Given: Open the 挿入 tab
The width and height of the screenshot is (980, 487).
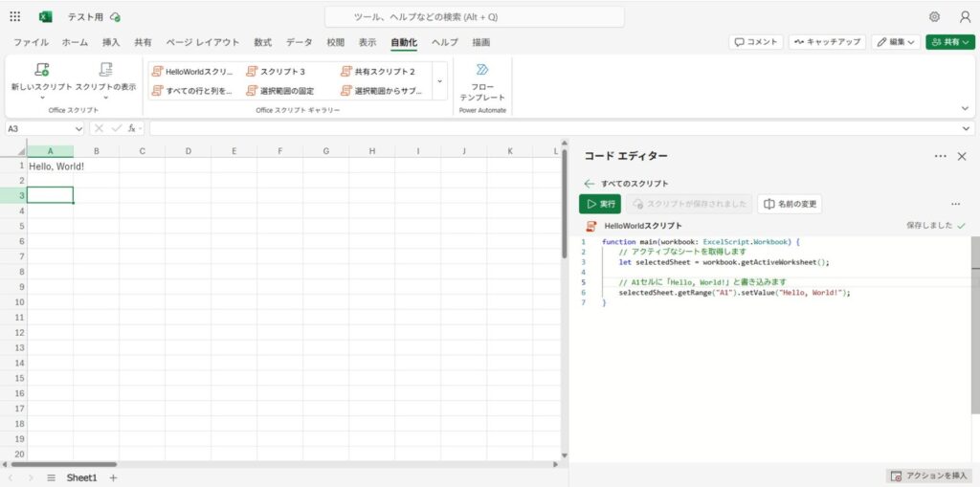Looking at the screenshot, I should [111, 42].
